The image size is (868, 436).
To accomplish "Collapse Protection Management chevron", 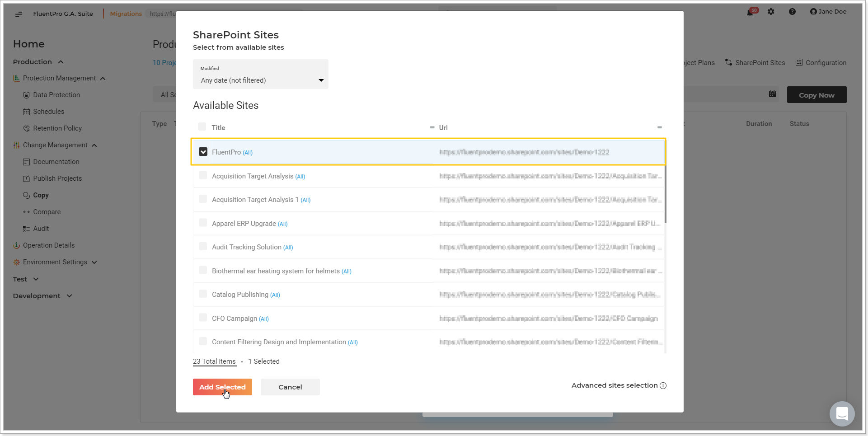I will coord(103,79).
